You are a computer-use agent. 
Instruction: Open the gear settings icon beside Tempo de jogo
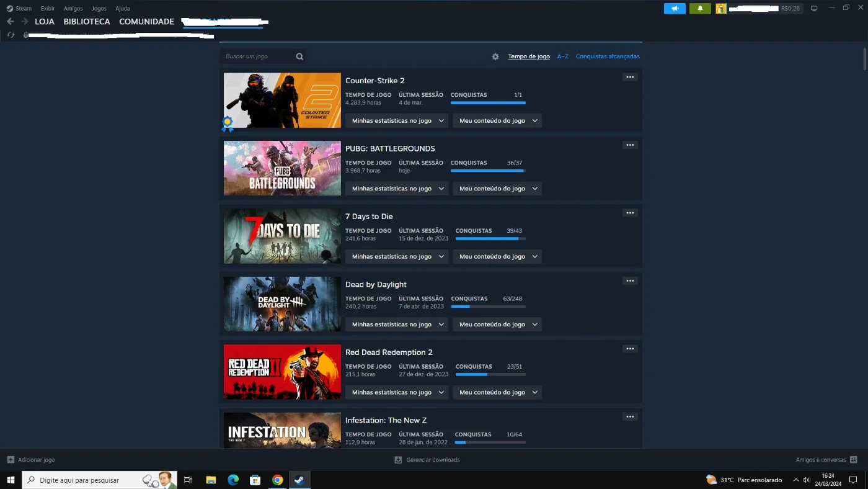(x=495, y=56)
